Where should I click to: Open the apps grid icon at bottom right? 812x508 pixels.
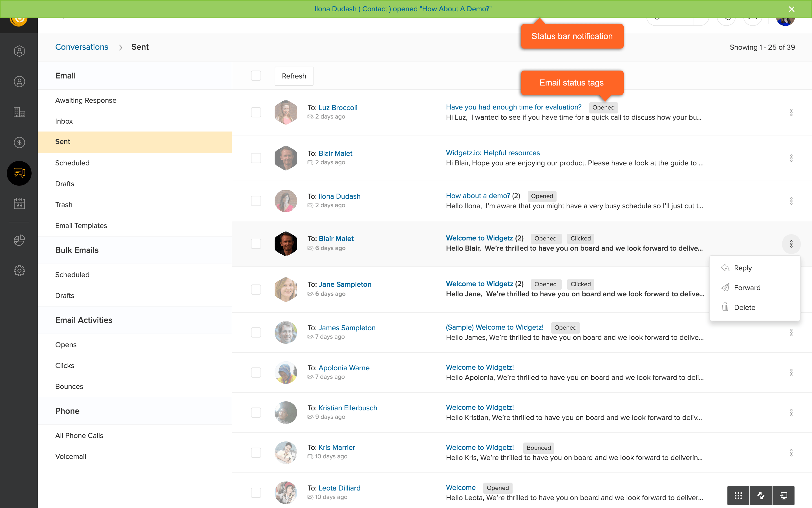(x=738, y=496)
